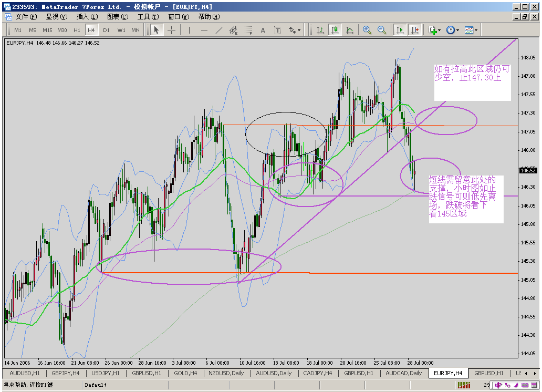Open the 工具(T) menu
This screenshot has height=392, width=542.
pyautogui.click(x=148, y=17)
